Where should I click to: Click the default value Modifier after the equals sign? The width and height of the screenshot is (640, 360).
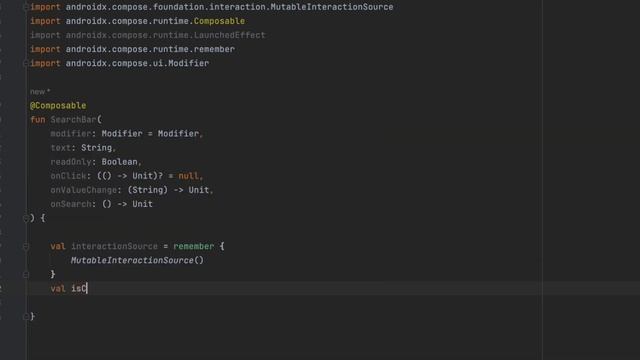pyautogui.click(x=178, y=134)
